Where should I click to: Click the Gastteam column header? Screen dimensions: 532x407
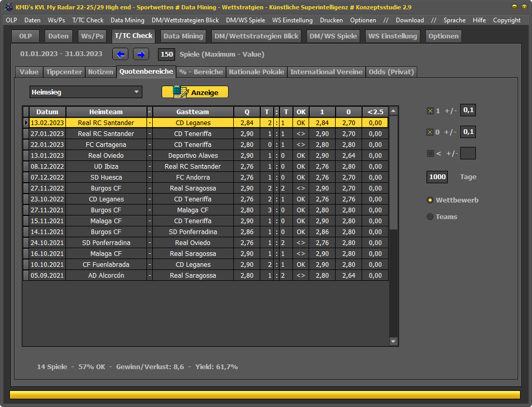point(193,112)
